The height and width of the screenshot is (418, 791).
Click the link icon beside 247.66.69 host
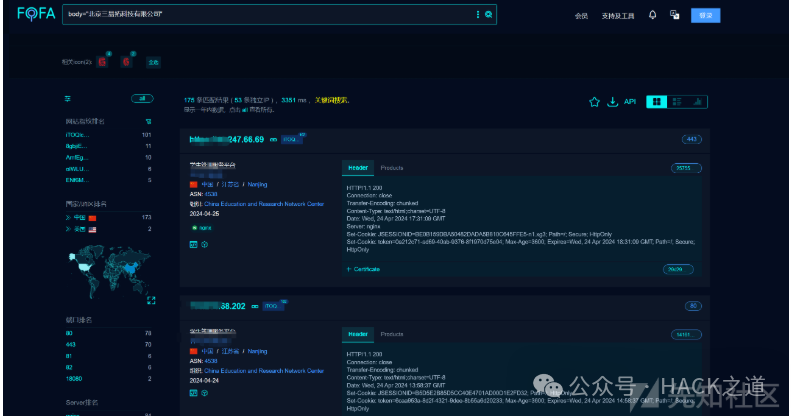[273, 140]
